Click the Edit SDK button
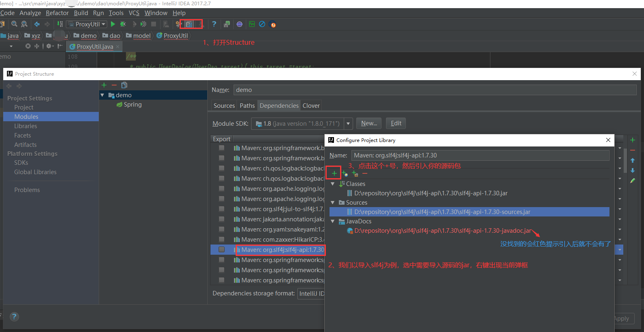This screenshot has width=644, height=332. [396, 123]
